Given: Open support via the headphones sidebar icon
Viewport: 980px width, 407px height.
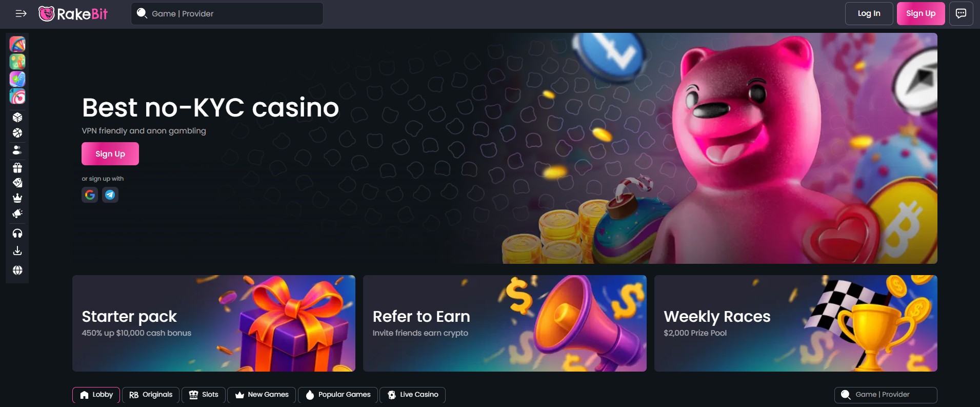Looking at the screenshot, I should click(x=17, y=234).
